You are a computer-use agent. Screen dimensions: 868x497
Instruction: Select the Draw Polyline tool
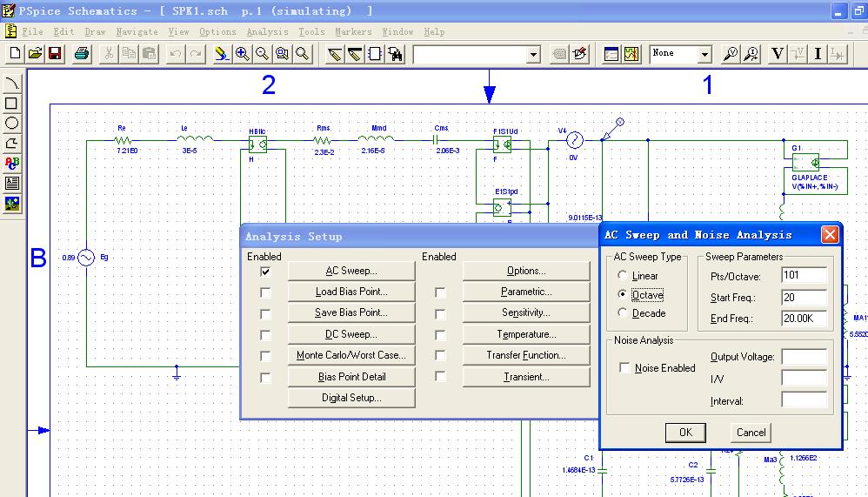(x=11, y=143)
